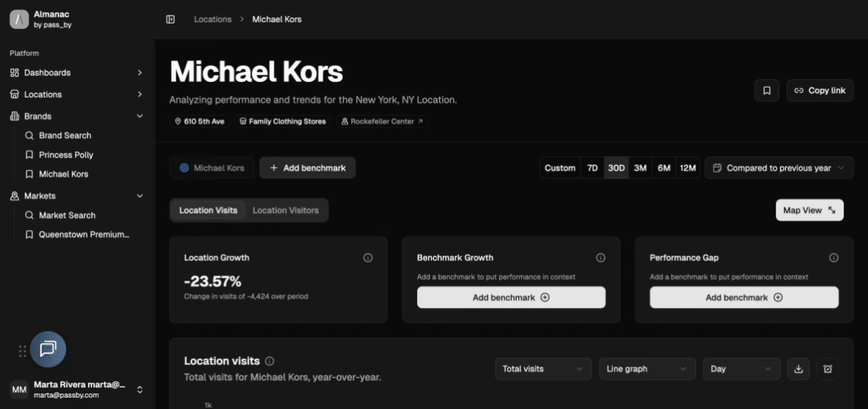The width and height of the screenshot is (868, 409).
Task: Click the bookmark icon beside Copy link
Action: click(x=767, y=90)
